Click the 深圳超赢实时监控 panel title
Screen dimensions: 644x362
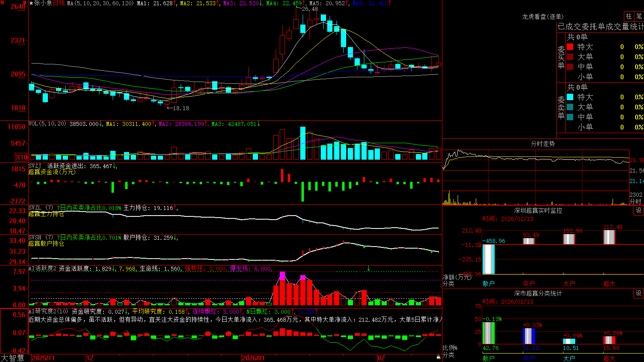538,210
